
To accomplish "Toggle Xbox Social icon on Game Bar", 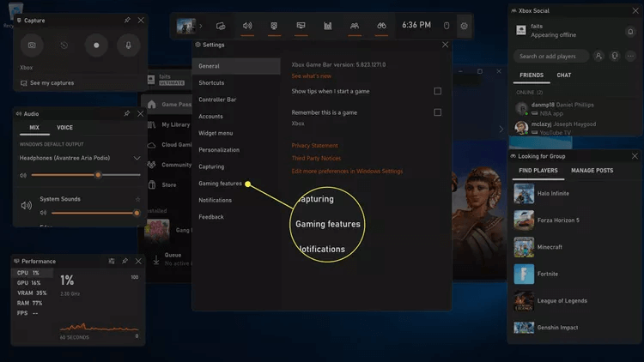I will tap(355, 26).
